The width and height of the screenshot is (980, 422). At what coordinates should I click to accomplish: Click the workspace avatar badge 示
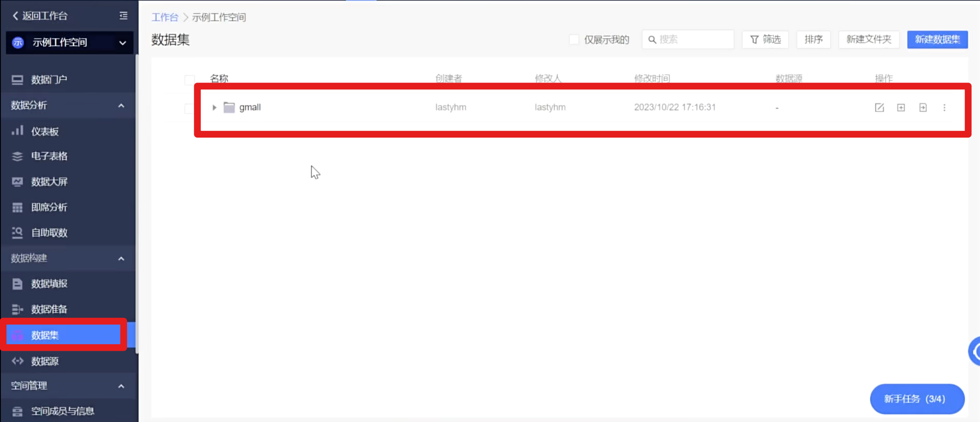[18, 42]
